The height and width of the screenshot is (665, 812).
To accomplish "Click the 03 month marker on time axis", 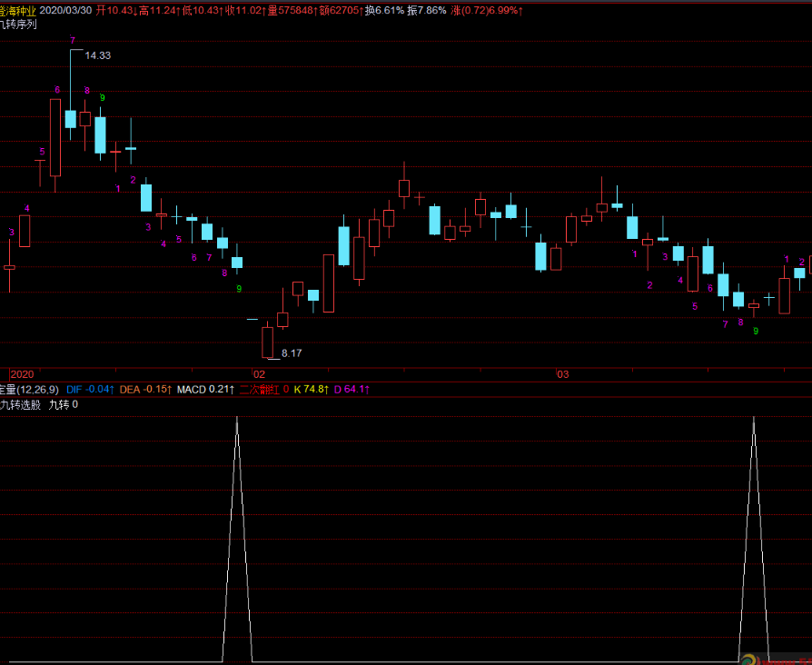I will coord(562,374).
